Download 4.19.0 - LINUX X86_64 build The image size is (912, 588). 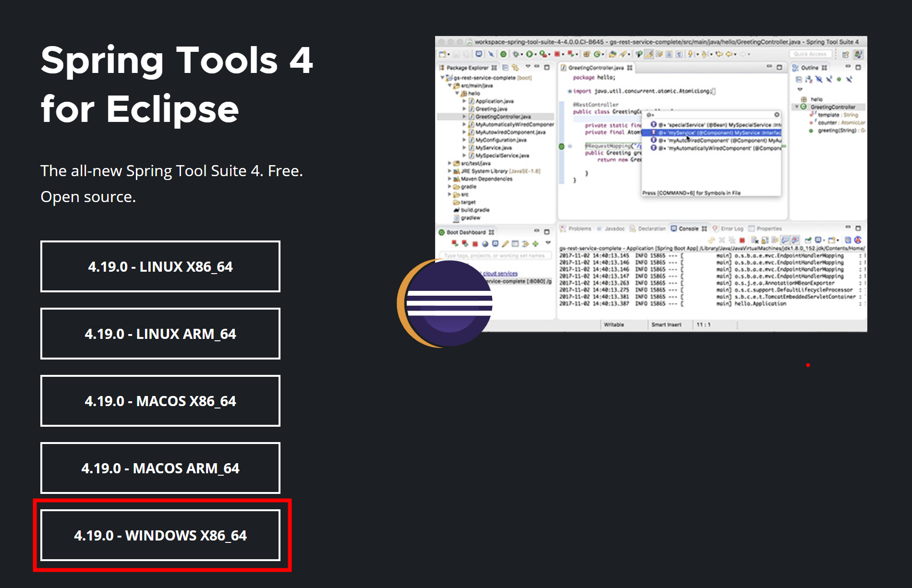pyautogui.click(x=160, y=266)
